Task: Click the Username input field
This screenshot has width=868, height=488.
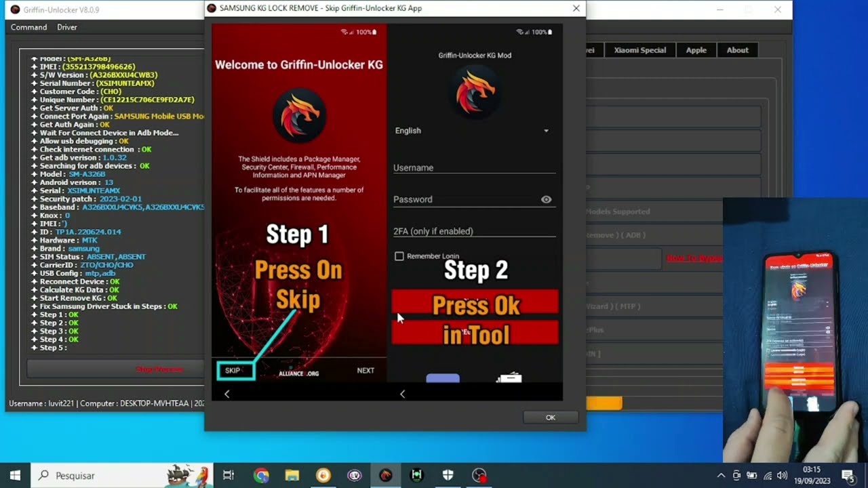Action: 474,167
